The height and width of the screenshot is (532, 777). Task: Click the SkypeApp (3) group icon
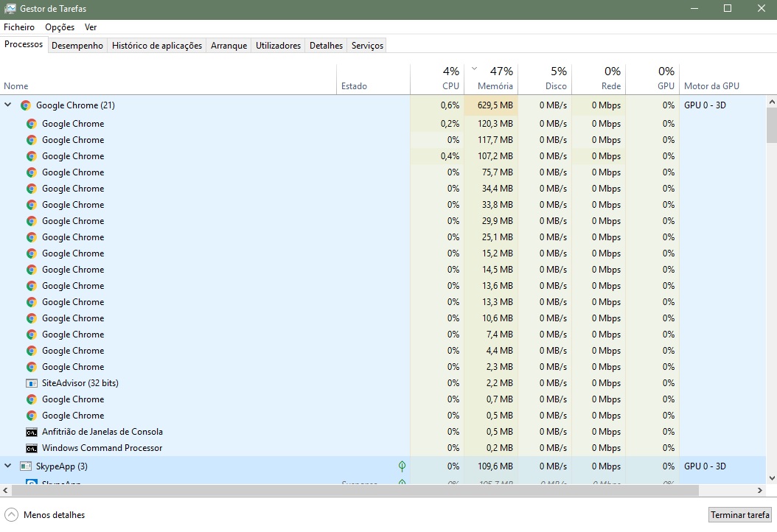[26, 466]
